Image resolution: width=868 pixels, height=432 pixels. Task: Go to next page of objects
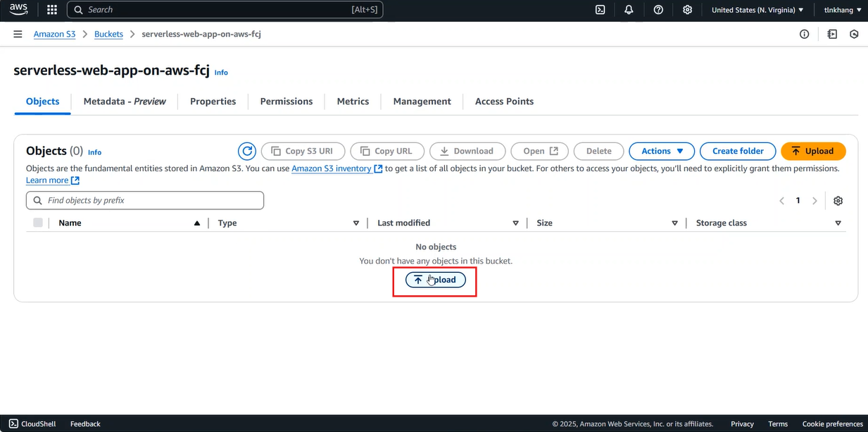tap(814, 201)
